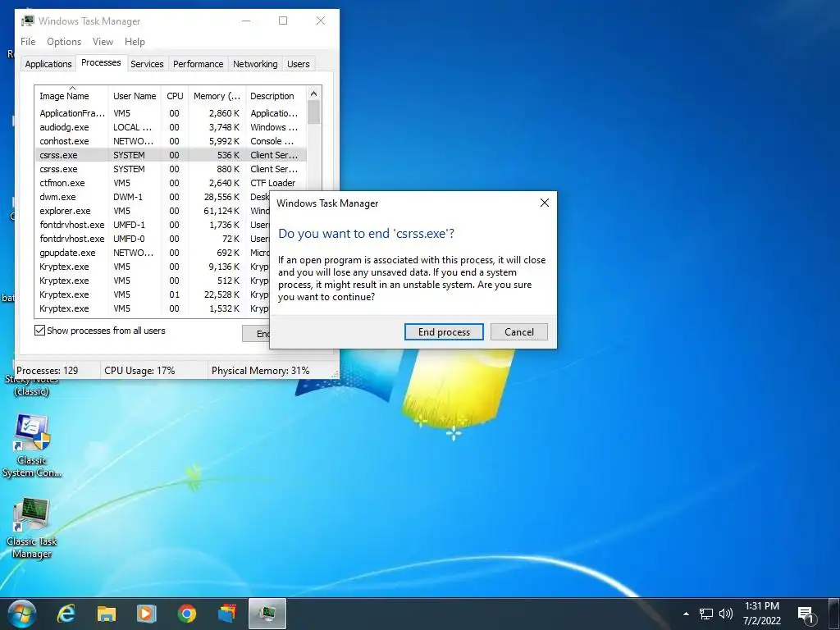Maximize the Windows Task Manager window
Viewport: 840px width, 630px height.
tap(283, 21)
